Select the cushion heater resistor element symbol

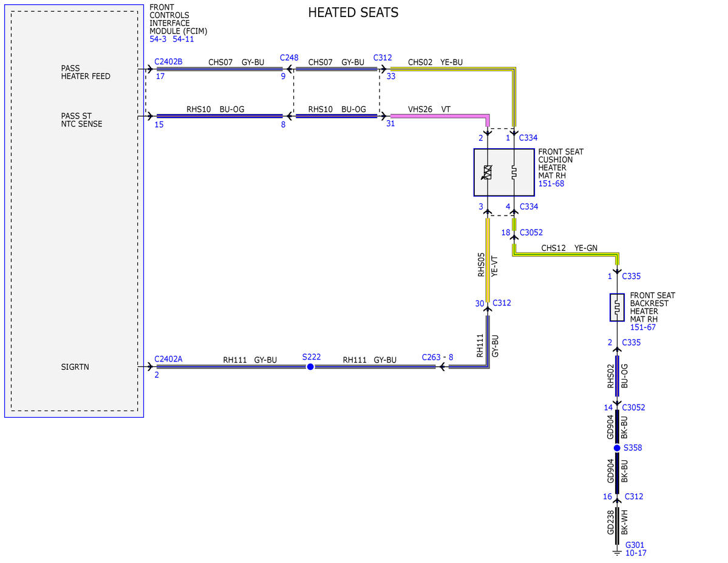(x=514, y=172)
